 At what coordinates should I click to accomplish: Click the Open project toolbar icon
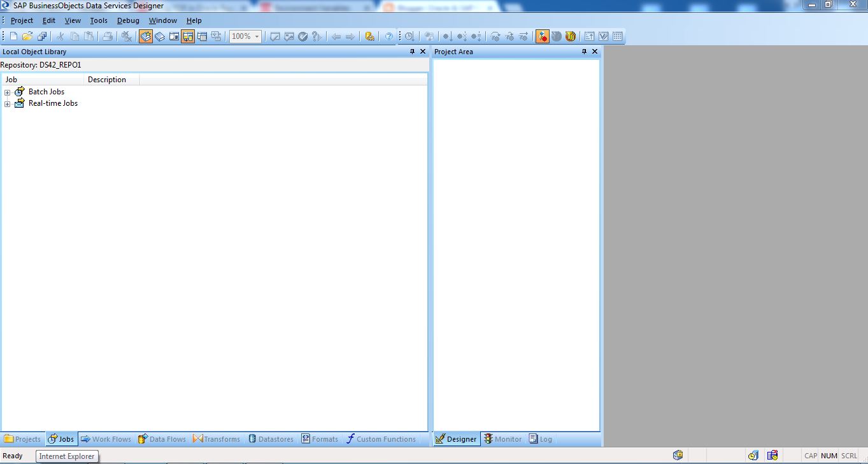click(27, 36)
